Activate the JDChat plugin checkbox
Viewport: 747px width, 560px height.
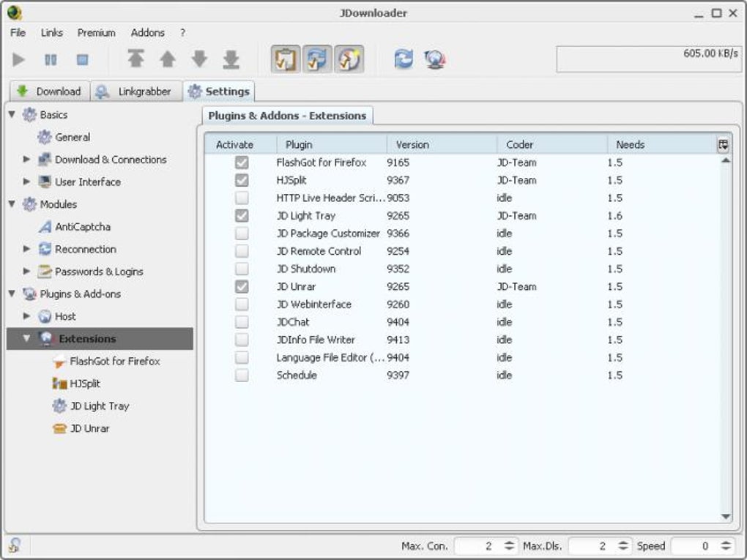[242, 322]
